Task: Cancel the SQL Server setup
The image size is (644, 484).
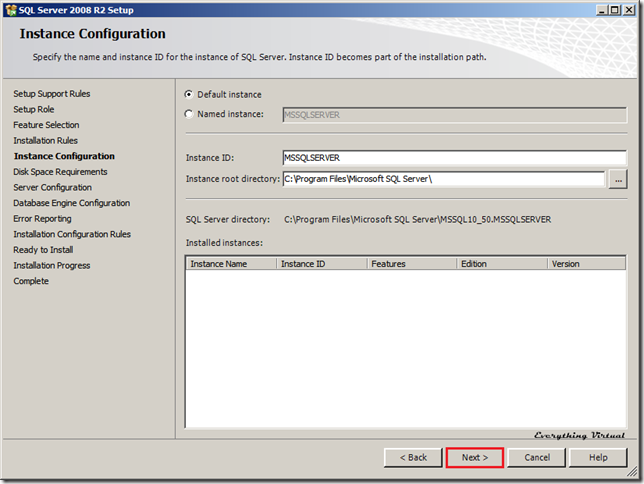Action: click(x=537, y=457)
